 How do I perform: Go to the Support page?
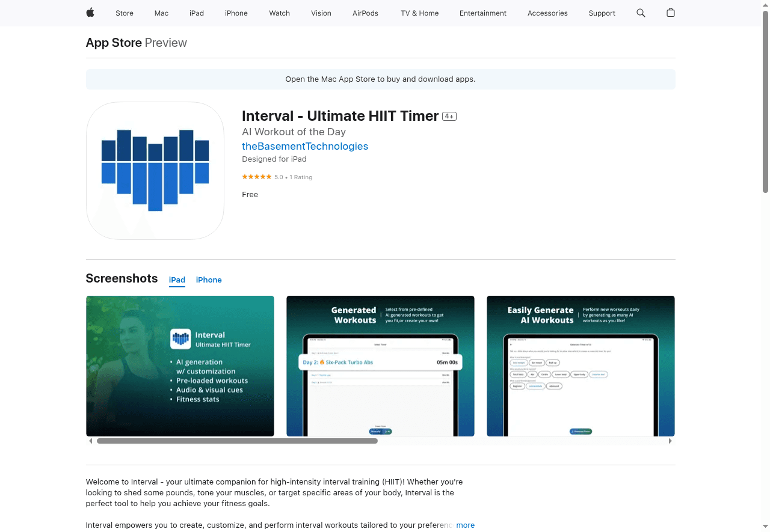click(602, 13)
